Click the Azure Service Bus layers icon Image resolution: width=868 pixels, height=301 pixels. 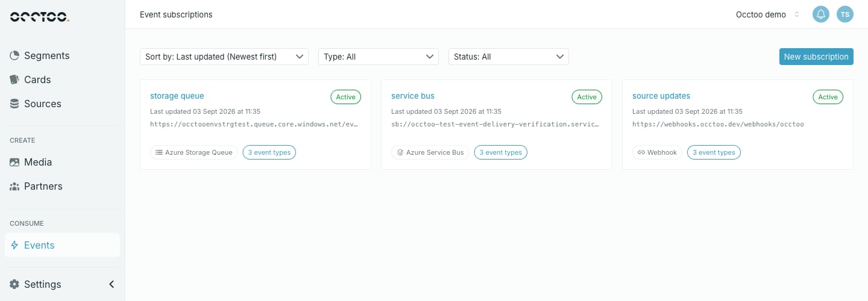tap(400, 152)
